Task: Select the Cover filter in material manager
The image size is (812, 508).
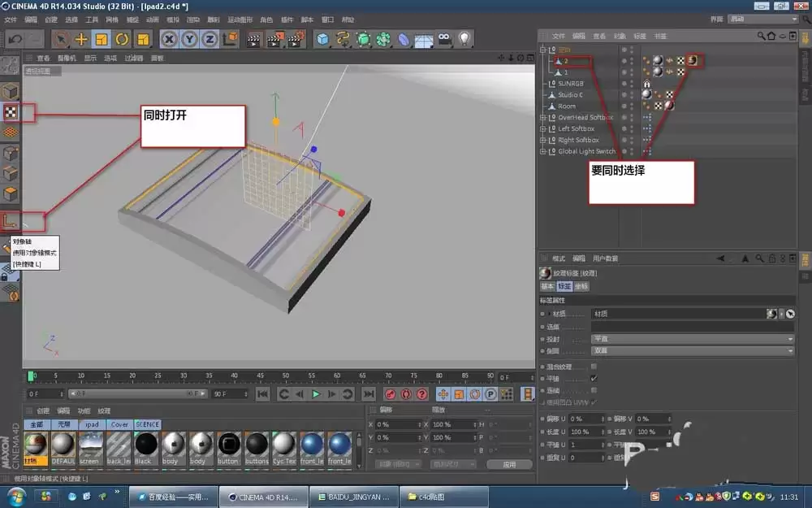Action: pos(120,423)
